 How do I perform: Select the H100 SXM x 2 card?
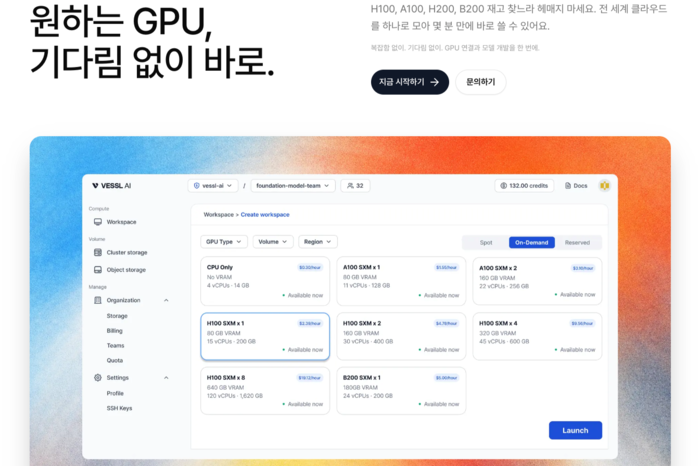(401, 337)
